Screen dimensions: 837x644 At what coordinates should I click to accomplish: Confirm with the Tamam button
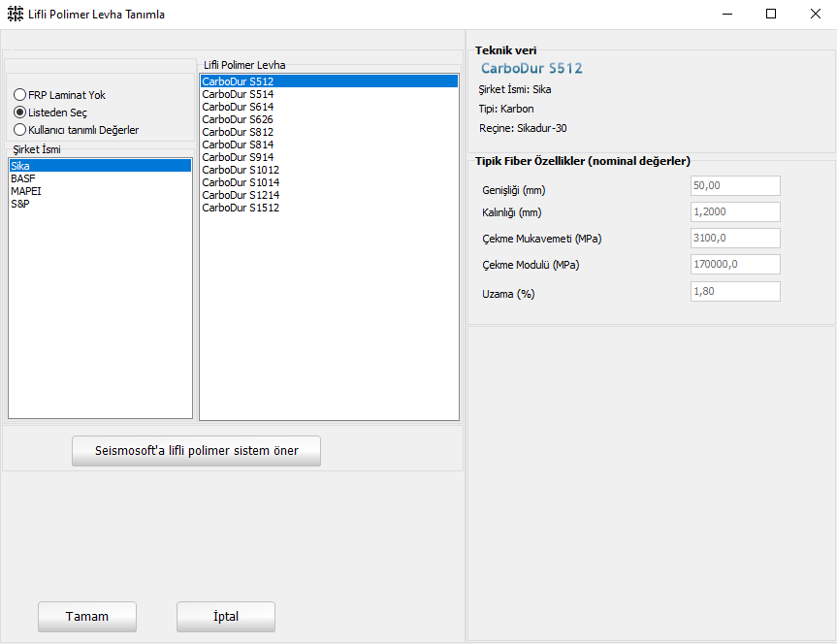(87, 617)
